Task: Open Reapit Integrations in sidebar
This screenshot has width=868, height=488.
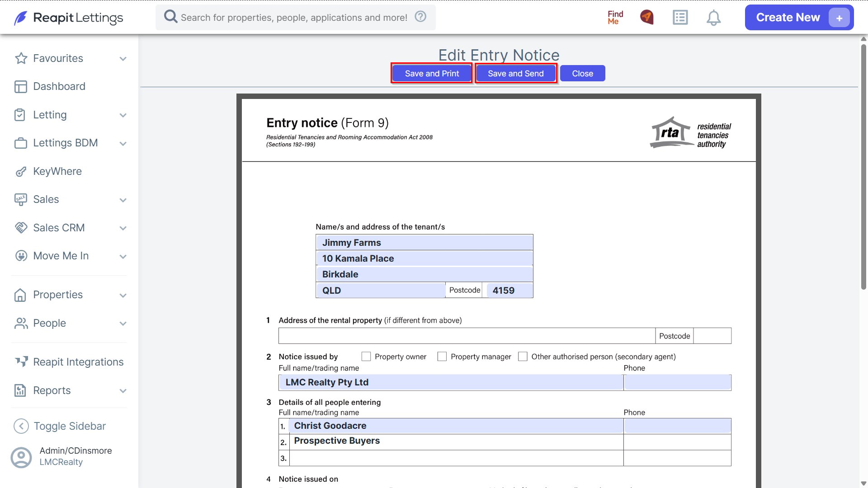Action: [69, 362]
